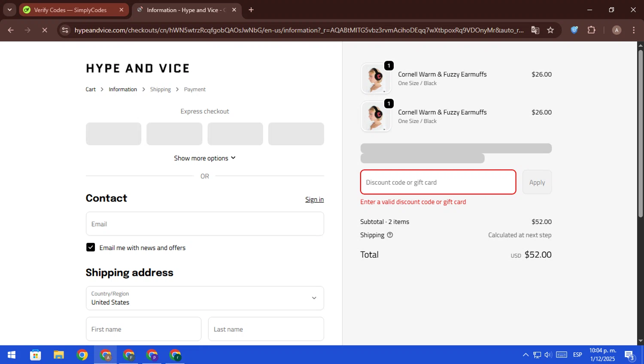This screenshot has width=644, height=364.
Task: Open Chrome profile P taskbar icon
Action: coord(152,355)
